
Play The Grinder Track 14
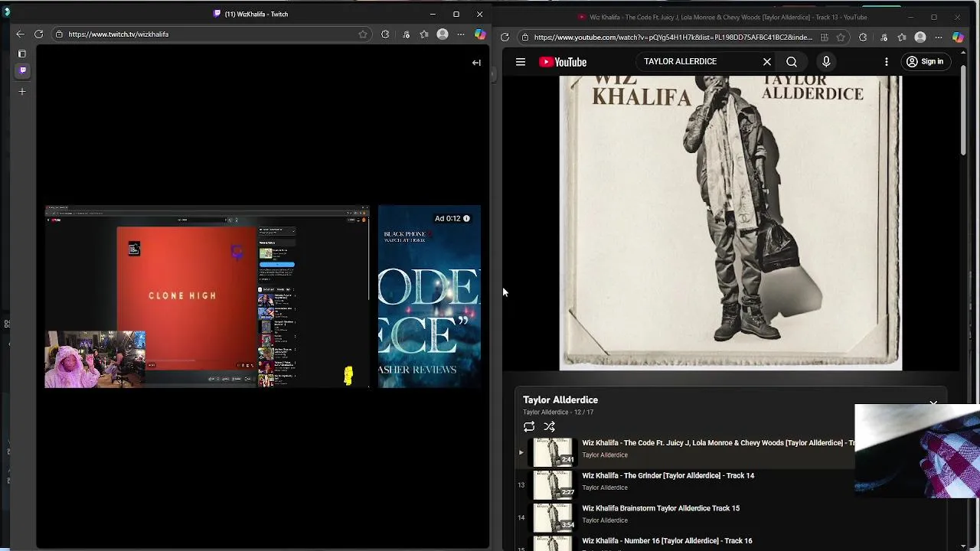point(668,475)
